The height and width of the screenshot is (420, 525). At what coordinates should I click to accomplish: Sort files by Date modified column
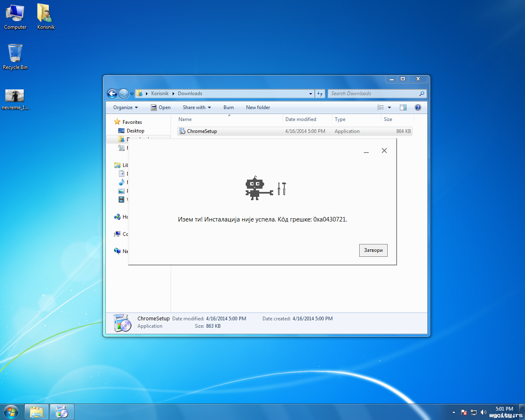[308, 119]
